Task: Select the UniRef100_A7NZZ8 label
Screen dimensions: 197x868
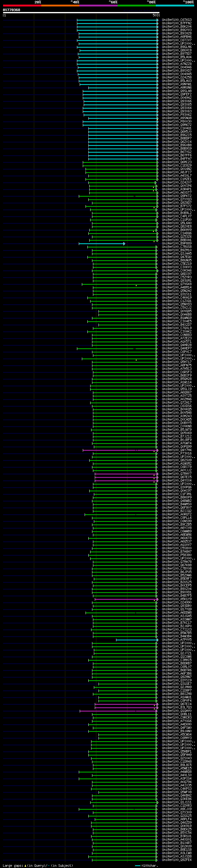Action: click(x=177, y=64)
